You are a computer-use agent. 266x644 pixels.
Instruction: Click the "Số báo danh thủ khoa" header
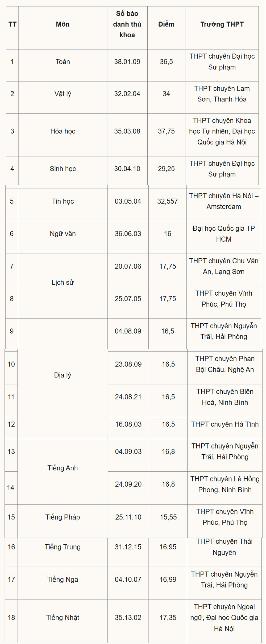(127, 24)
